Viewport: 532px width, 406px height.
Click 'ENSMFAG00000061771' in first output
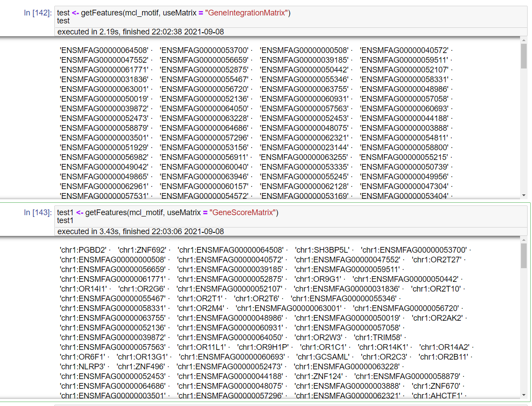[x=104, y=70]
